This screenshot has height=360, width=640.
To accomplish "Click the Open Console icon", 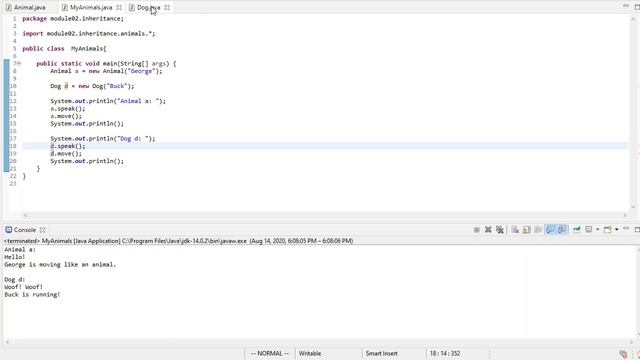I will pos(607,230).
